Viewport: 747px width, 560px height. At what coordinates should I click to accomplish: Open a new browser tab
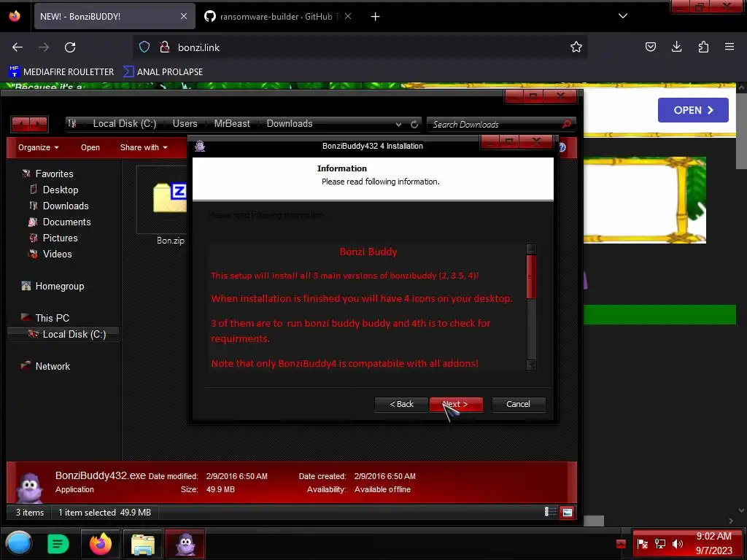point(376,17)
